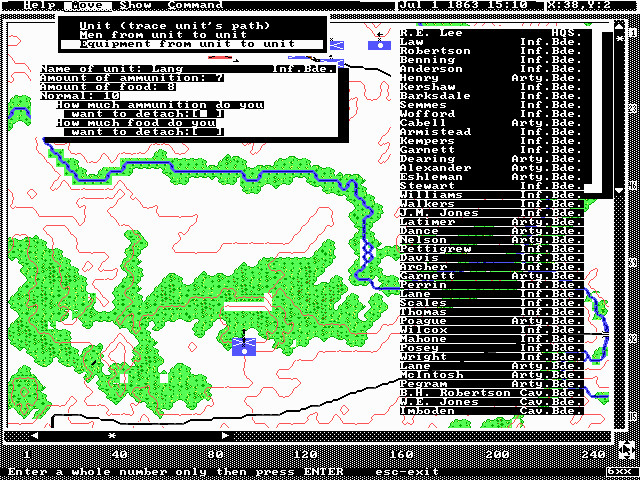The image size is (640, 480).
Task: Select W.E. Jones Cav.Bde. unit
Action: coord(491,401)
